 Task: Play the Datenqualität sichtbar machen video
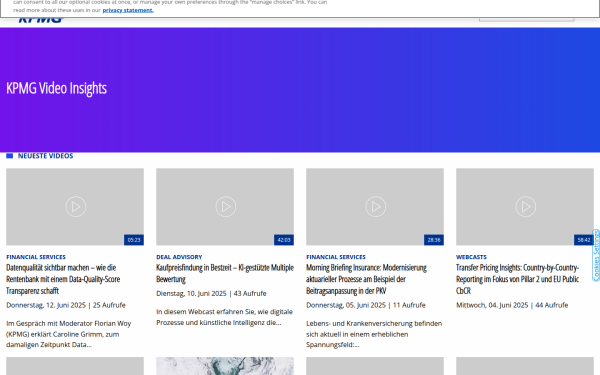[75, 207]
